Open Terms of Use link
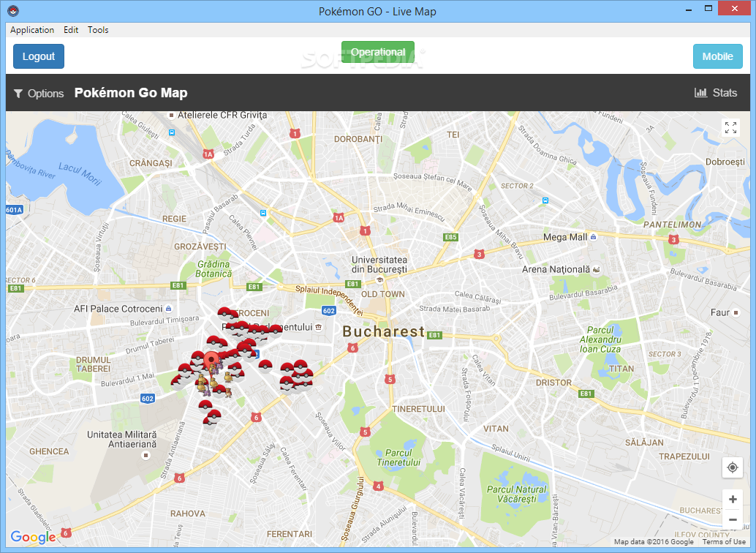The height and width of the screenshot is (553, 756). 724,542
